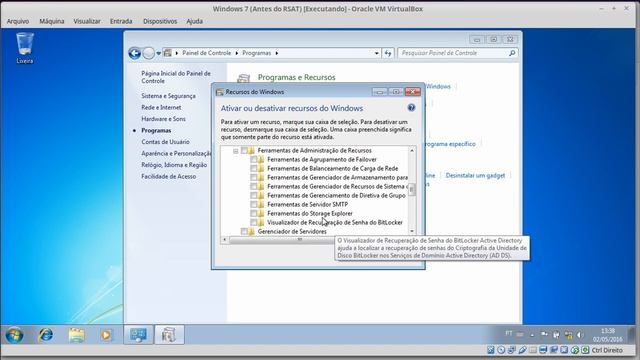Expand arrow after Programas breadcrumb
Screen dimensions: 640x360
click(x=277, y=53)
